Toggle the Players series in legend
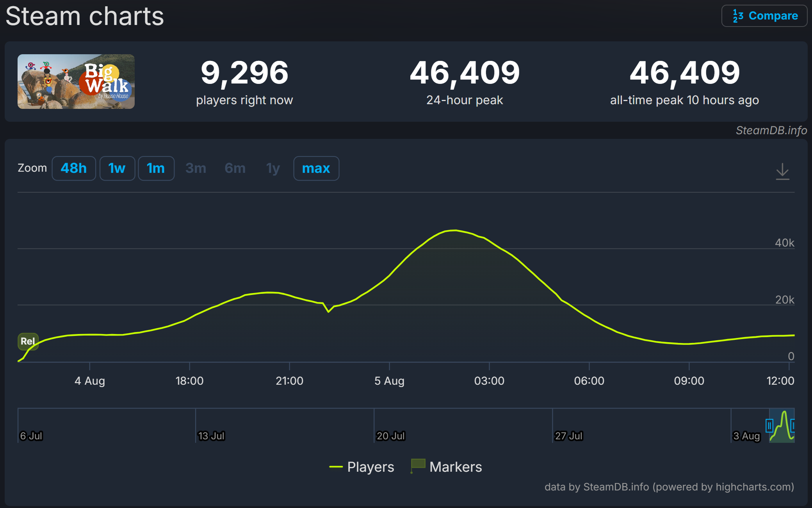Image resolution: width=812 pixels, height=508 pixels. pyautogui.click(x=361, y=467)
